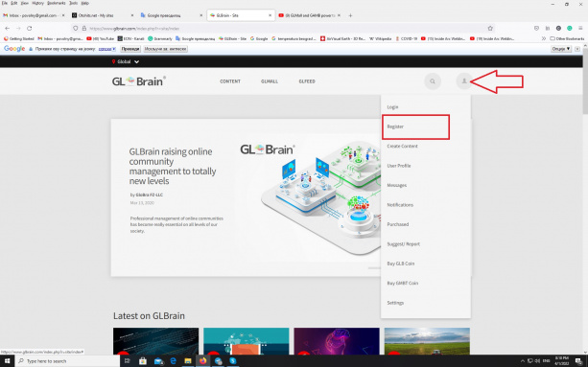588x367 pixels.
Task: Click the GloBra FZ-LLC author link
Action: (150, 195)
